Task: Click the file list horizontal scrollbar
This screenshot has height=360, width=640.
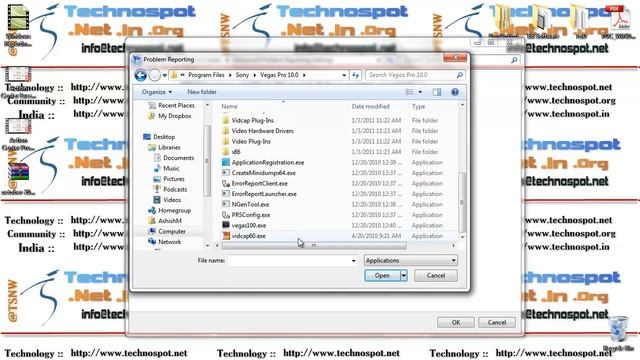Action: [x=313, y=245]
